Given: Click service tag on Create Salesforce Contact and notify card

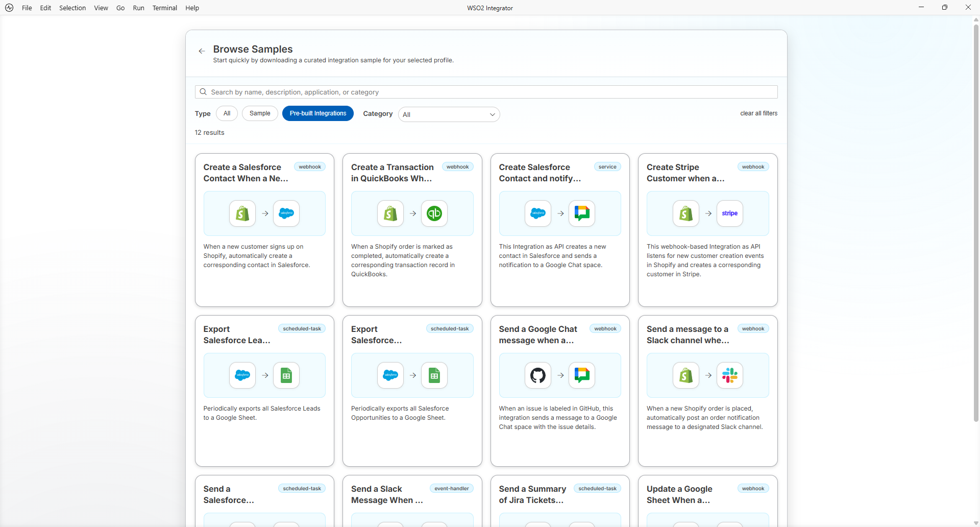Looking at the screenshot, I should tap(607, 167).
